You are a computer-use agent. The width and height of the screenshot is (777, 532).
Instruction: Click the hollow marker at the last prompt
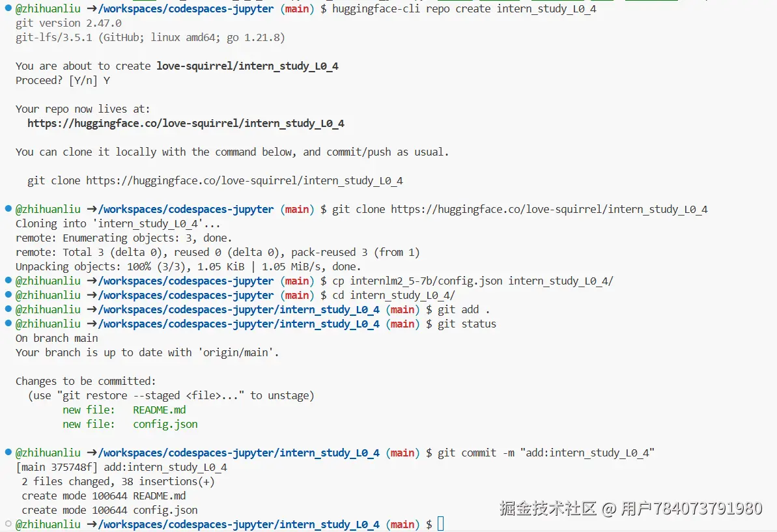pos(8,524)
